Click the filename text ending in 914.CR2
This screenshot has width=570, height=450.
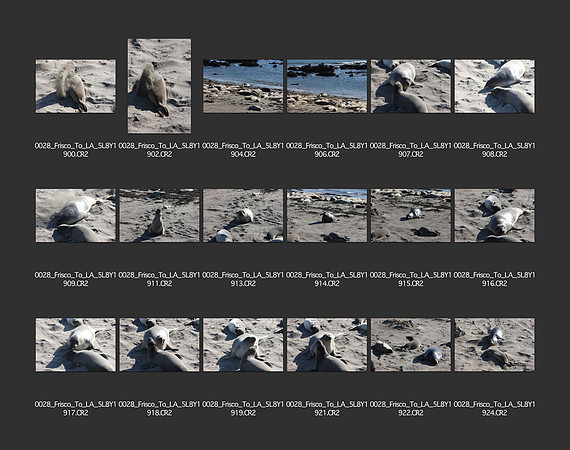coord(327,279)
